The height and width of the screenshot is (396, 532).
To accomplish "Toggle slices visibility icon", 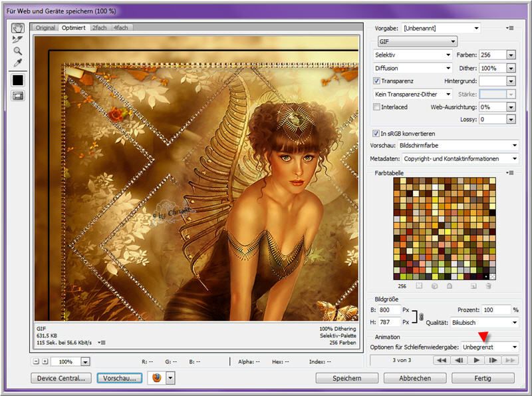I will click(18, 96).
